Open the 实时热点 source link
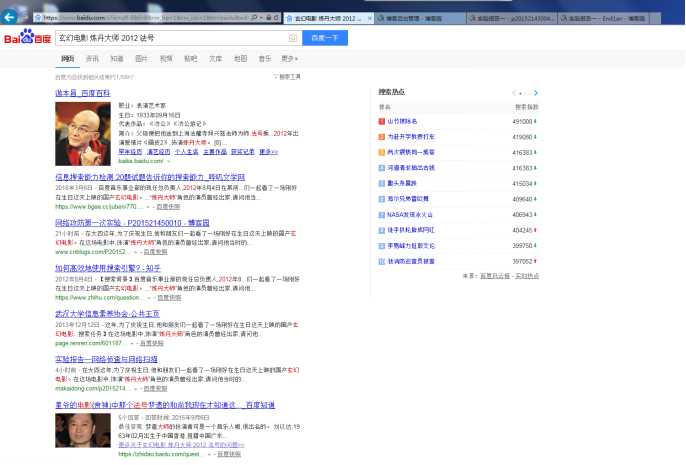The width and height of the screenshot is (686, 465). tap(527, 276)
